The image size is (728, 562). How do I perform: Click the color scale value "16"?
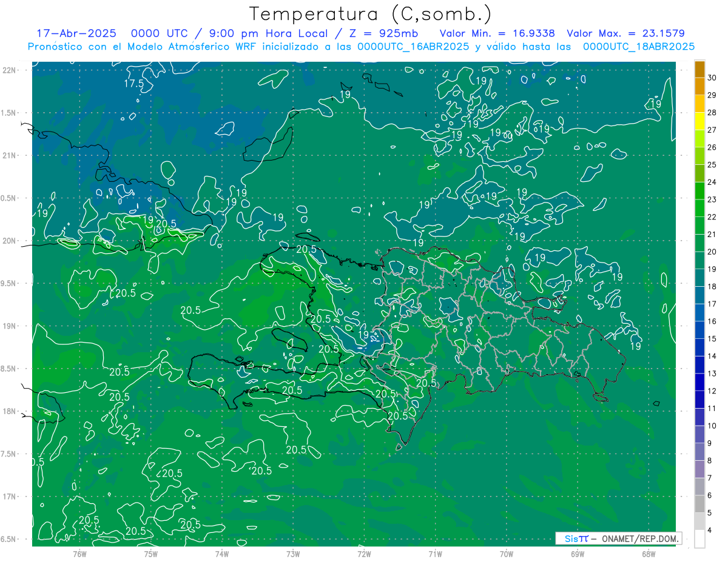tap(712, 321)
